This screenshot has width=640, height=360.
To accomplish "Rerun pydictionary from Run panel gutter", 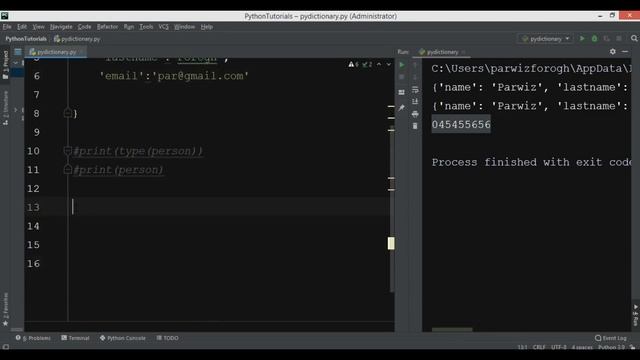I will click(x=402, y=64).
